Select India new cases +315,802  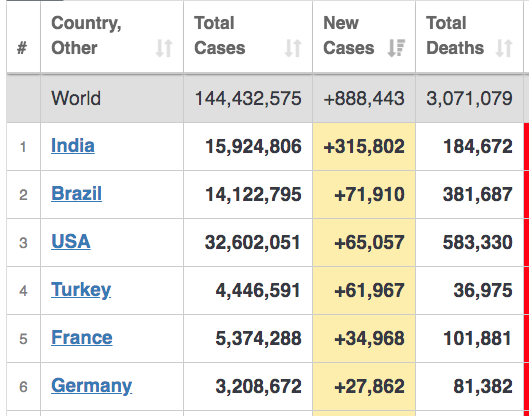click(364, 146)
